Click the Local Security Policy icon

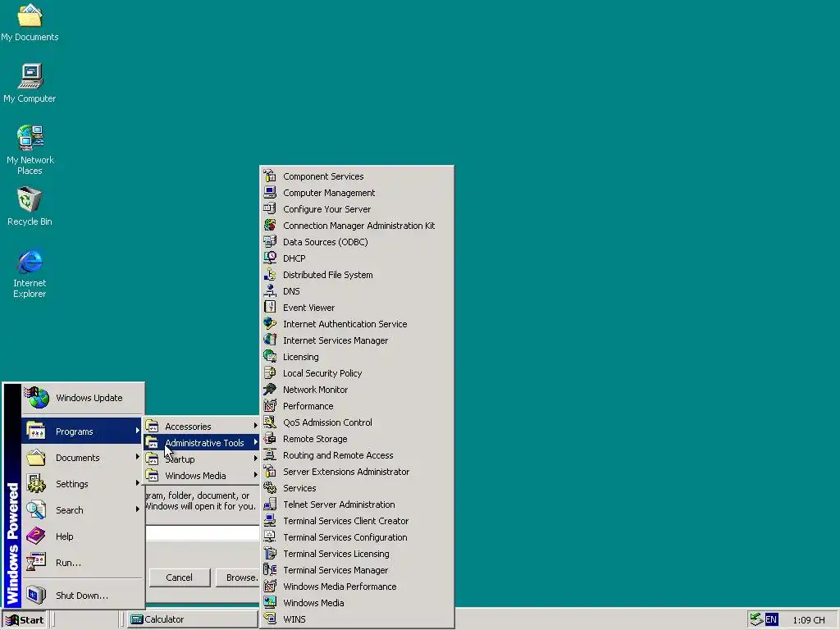point(270,373)
